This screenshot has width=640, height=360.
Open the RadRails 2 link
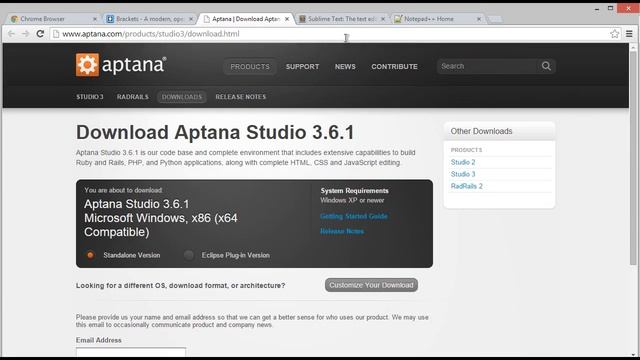pyautogui.click(x=467, y=186)
